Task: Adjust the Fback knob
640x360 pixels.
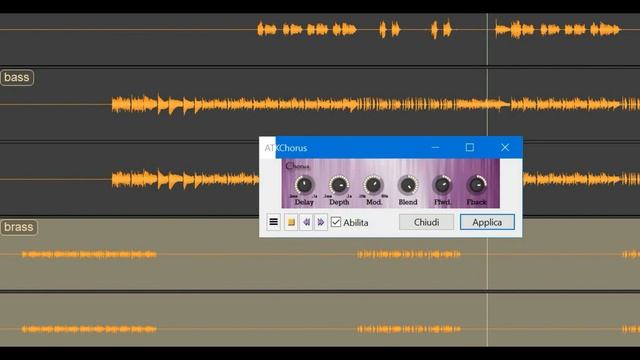Action: [477, 185]
